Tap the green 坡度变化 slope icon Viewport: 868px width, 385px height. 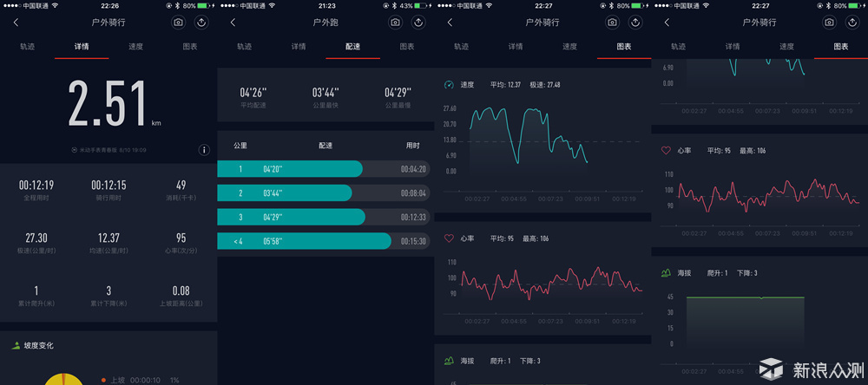pyautogui.click(x=16, y=345)
